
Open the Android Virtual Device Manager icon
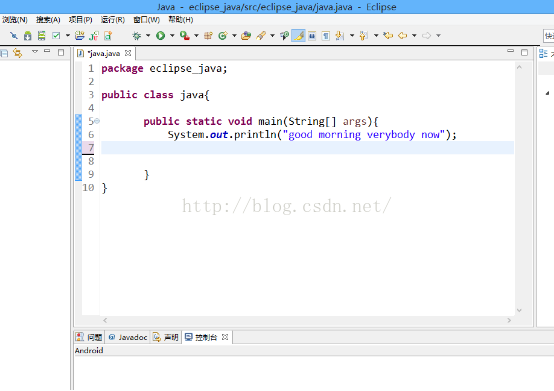tap(42, 36)
